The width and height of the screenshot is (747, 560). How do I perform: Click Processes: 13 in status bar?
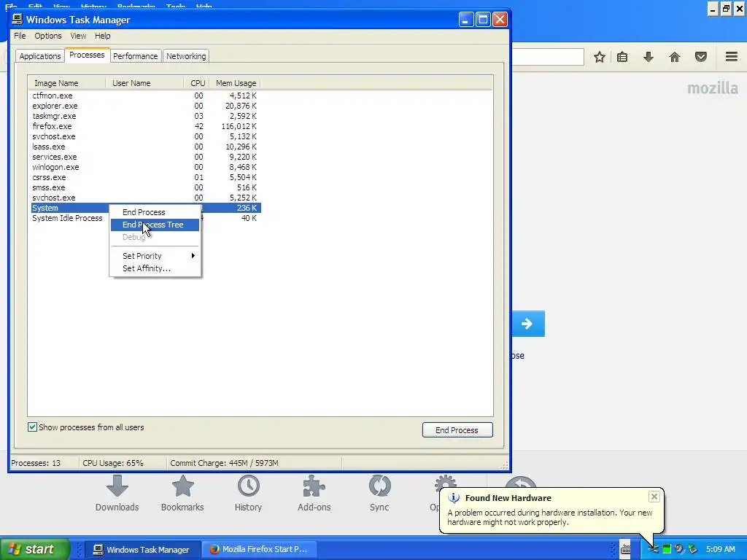tap(36, 463)
